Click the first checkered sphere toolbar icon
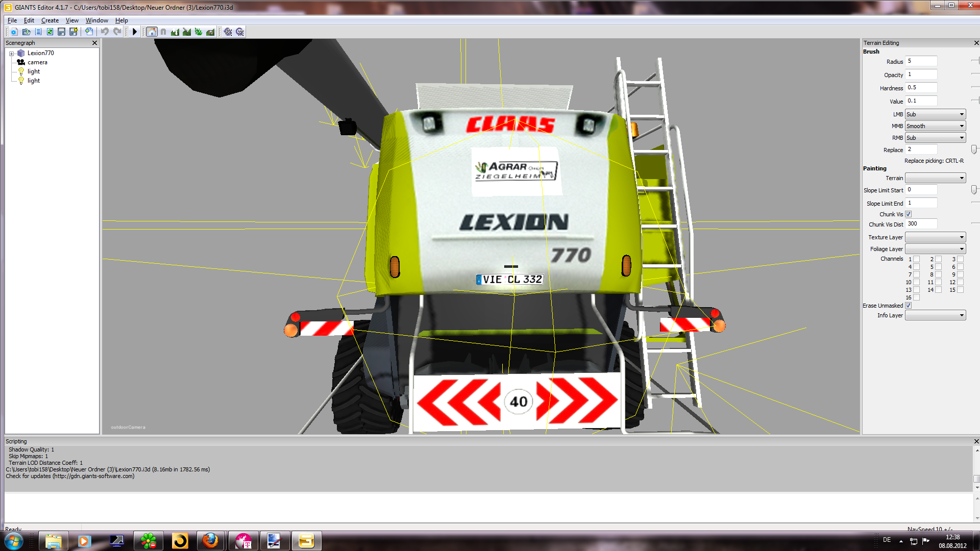This screenshot has width=980, height=551. pyautogui.click(x=228, y=32)
